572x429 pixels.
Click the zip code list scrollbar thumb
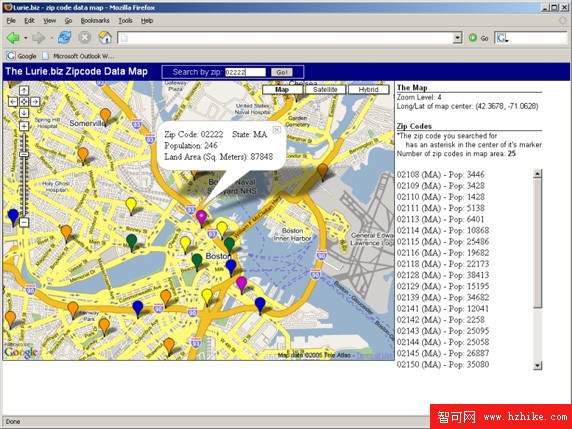[x=537, y=243]
